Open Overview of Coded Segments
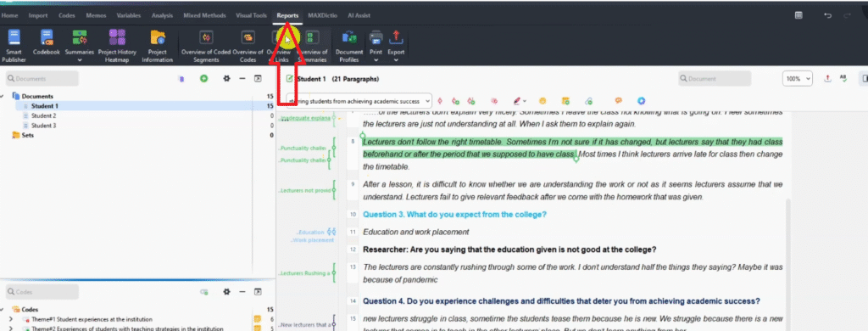 [x=206, y=46]
